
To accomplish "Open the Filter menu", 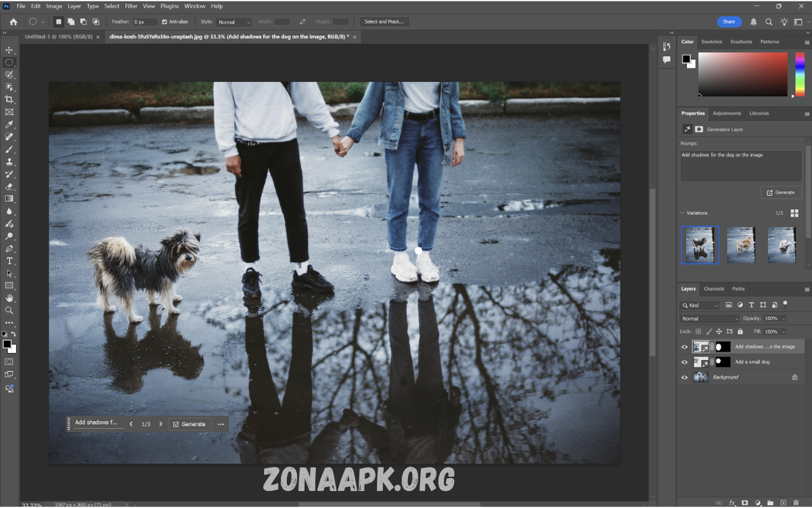I will [x=131, y=6].
